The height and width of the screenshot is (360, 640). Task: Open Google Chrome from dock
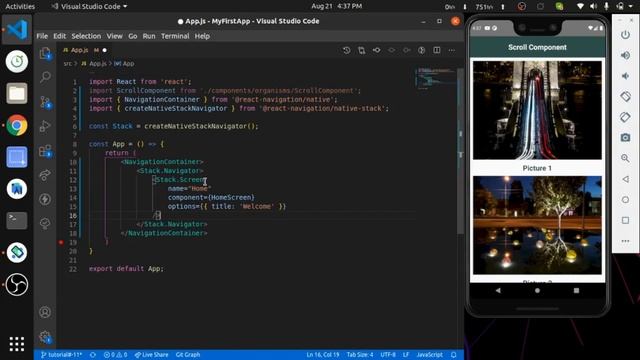[17, 125]
